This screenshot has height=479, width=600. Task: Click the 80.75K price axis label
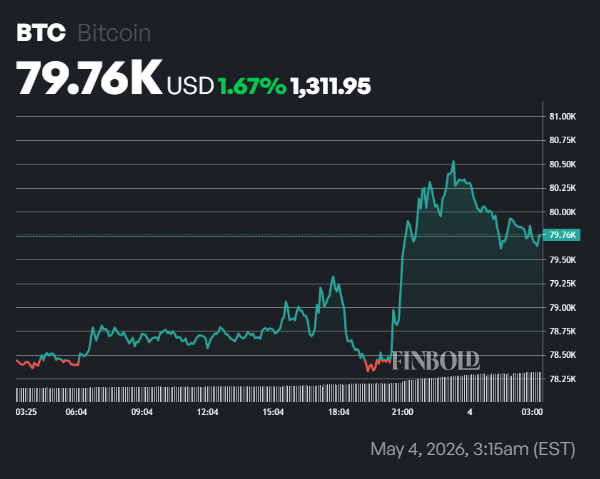click(562, 140)
